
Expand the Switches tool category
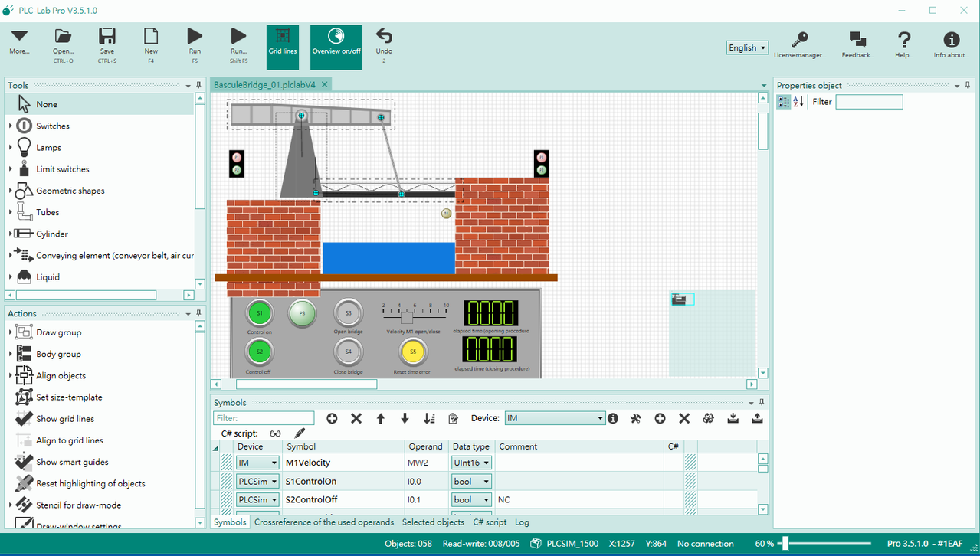pos(11,126)
